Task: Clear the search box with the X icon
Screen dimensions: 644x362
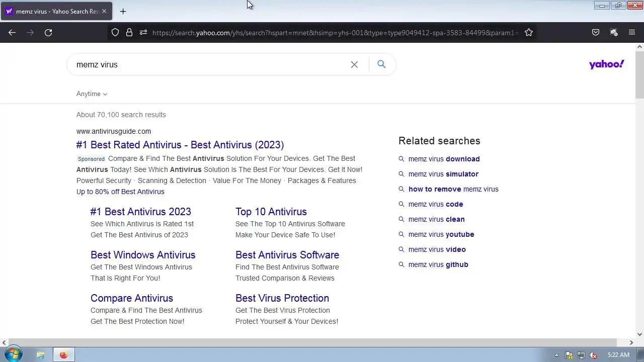Action: click(x=354, y=64)
